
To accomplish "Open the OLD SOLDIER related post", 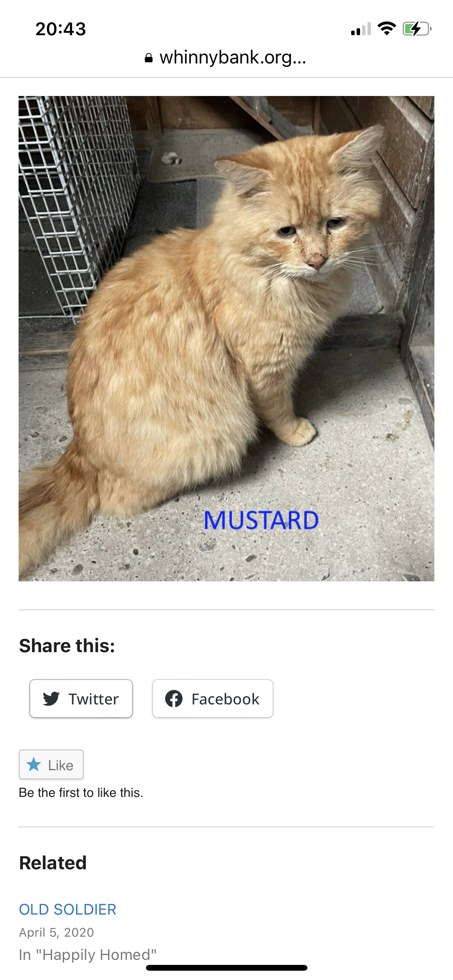I will (x=68, y=909).
